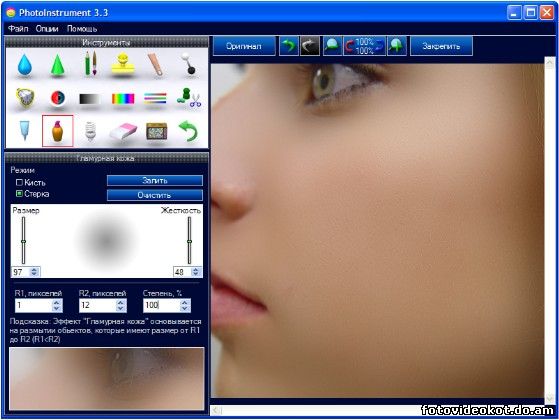Viewport: 559px width, 420px height.
Task: Change Степень percent spinner value
Action: tap(185, 305)
